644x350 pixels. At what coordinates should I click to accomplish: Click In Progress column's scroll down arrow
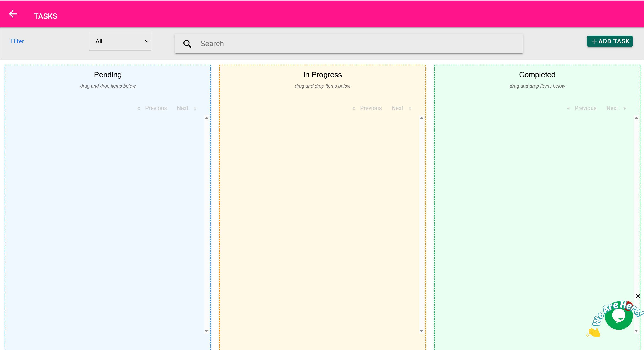422,331
